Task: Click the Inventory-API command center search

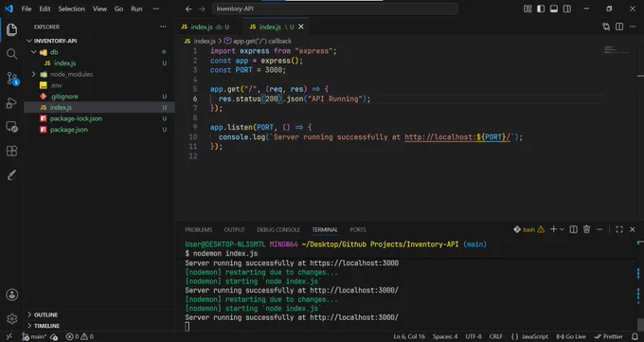Action: (335, 9)
